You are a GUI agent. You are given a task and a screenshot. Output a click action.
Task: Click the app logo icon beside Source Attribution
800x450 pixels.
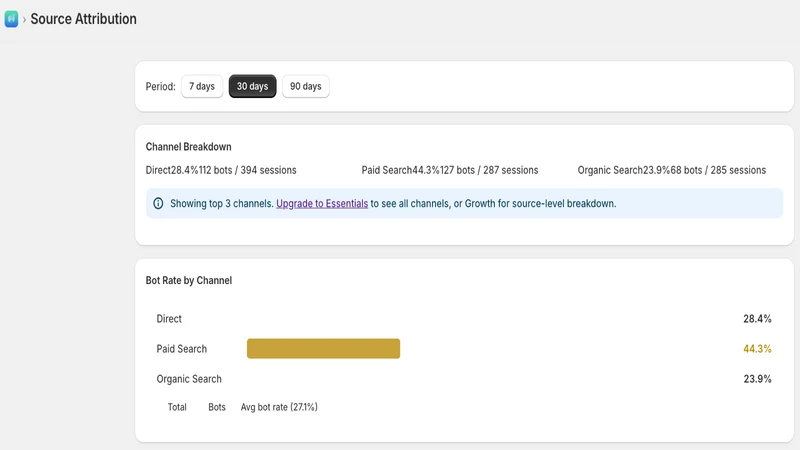point(11,19)
